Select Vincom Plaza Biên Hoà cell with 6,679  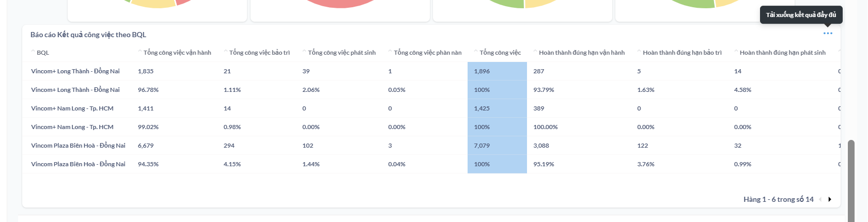(x=146, y=146)
